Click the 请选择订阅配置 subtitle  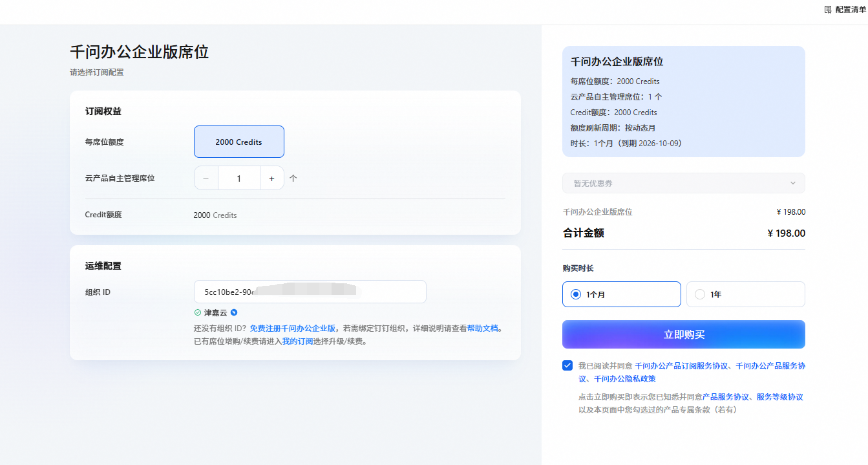97,72
